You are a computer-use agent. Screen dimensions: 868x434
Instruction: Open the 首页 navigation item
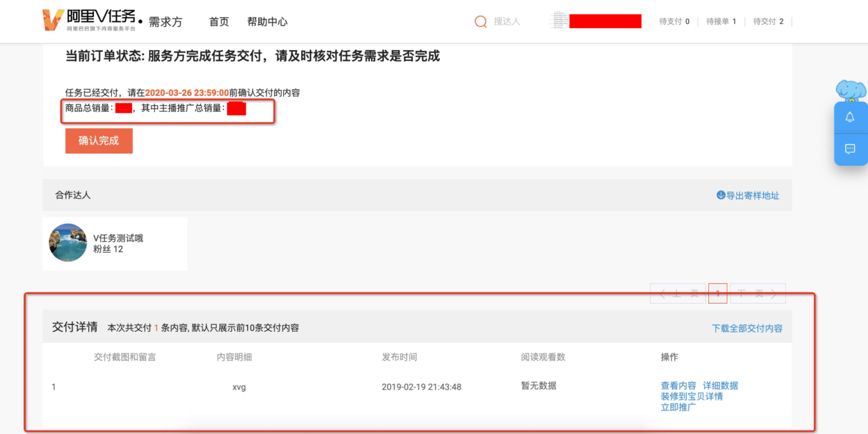pyautogui.click(x=219, y=22)
